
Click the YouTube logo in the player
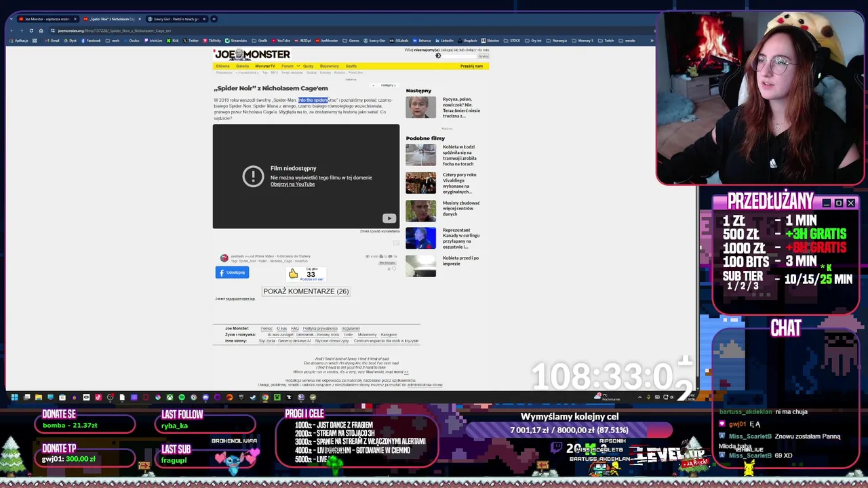pos(389,218)
